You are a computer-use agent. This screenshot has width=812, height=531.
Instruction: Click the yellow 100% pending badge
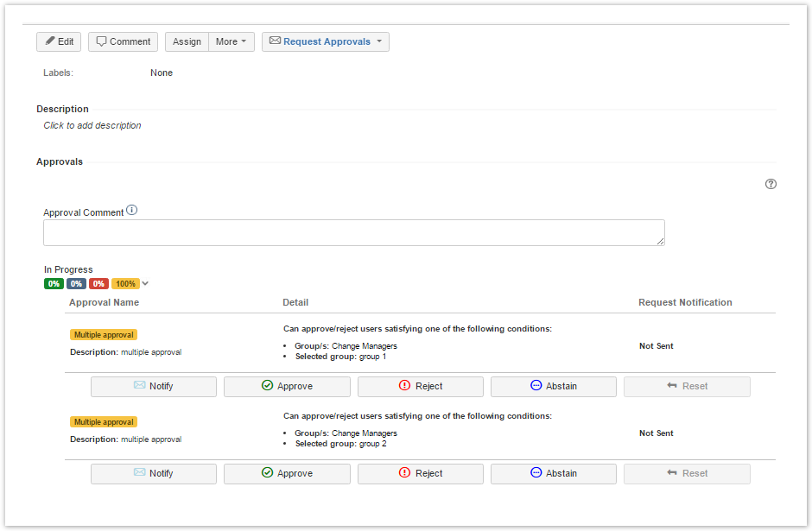pos(125,283)
